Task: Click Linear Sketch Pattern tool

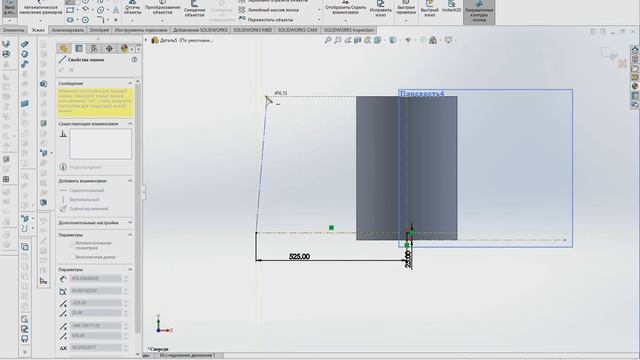Action: (x=269, y=10)
